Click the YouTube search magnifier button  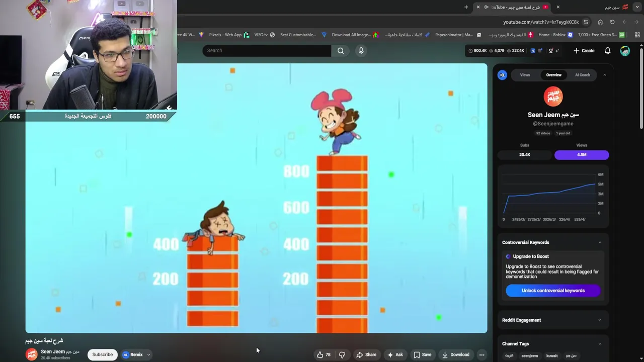click(x=341, y=50)
